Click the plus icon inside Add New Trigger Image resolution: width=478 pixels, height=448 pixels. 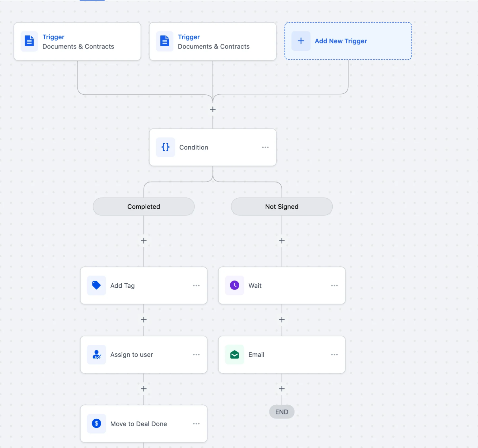point(301,41)
